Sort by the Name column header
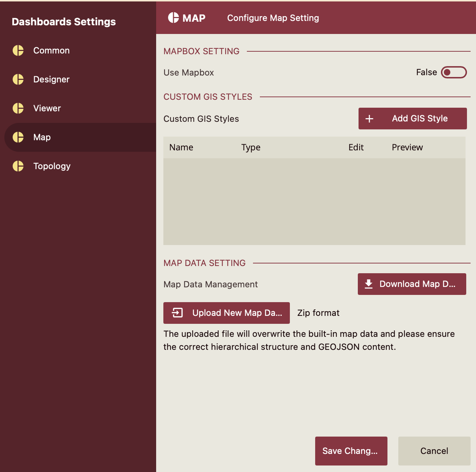476x472 pixels. 181,147
